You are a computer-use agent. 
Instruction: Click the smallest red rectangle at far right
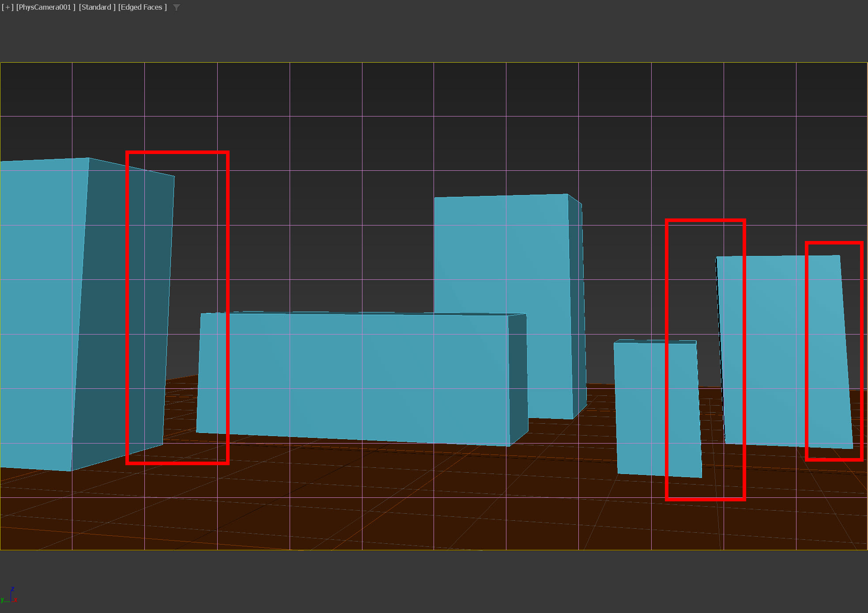tap(861, 353)
